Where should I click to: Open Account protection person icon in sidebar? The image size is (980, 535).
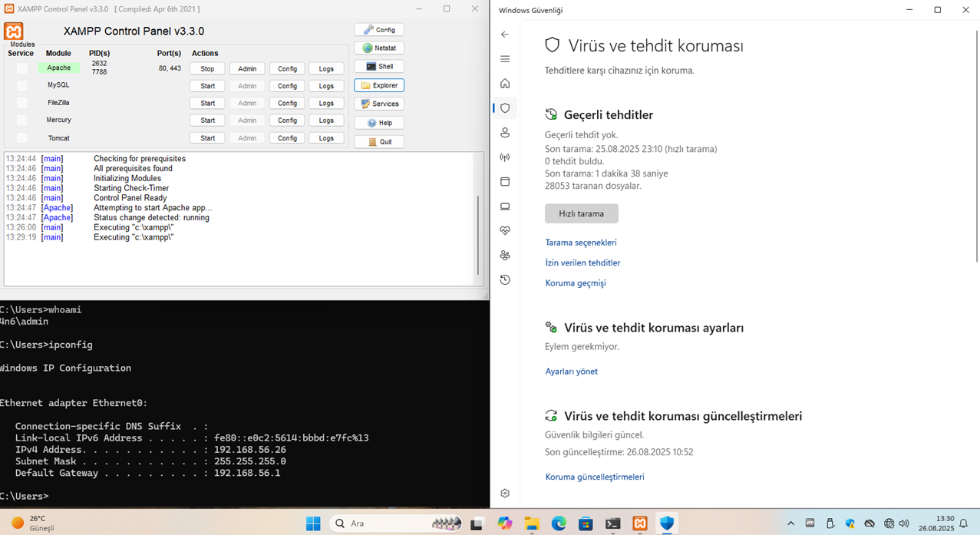click(x=505, y=133)
